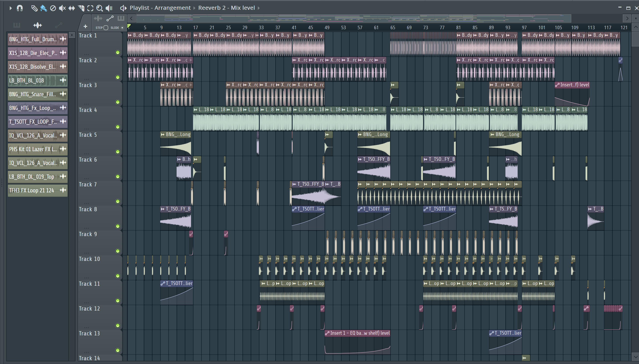Expand arrow after Reeverb 2 - Mix level

click(x=259, y=8)
